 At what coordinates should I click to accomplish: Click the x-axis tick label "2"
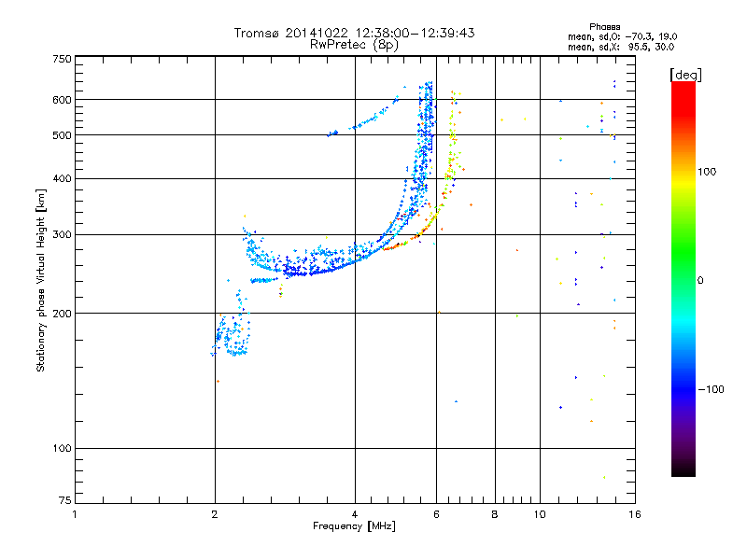(x=215, y=514)
